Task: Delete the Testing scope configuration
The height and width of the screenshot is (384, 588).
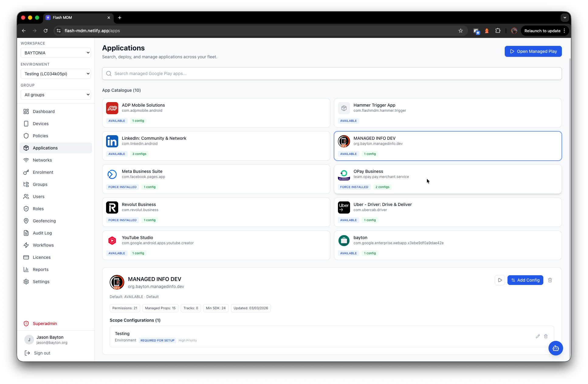Action: [546, 336]
